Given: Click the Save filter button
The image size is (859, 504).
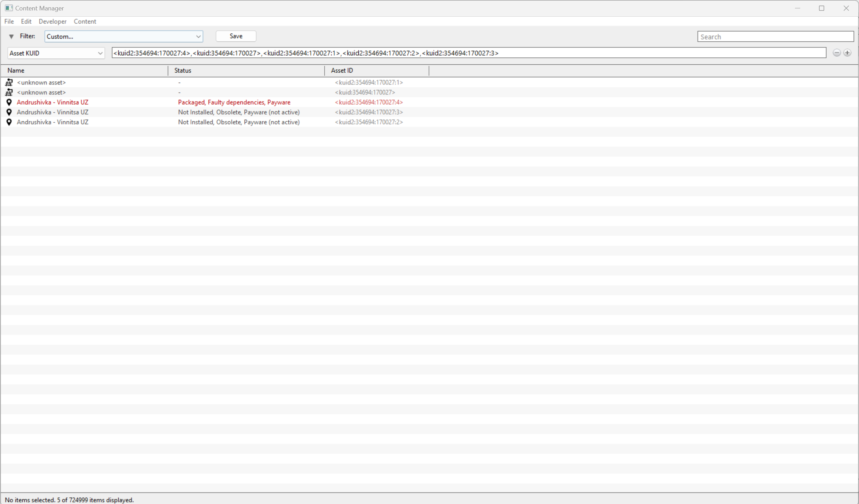Looking at the screenshot, I should coord(236,36).
